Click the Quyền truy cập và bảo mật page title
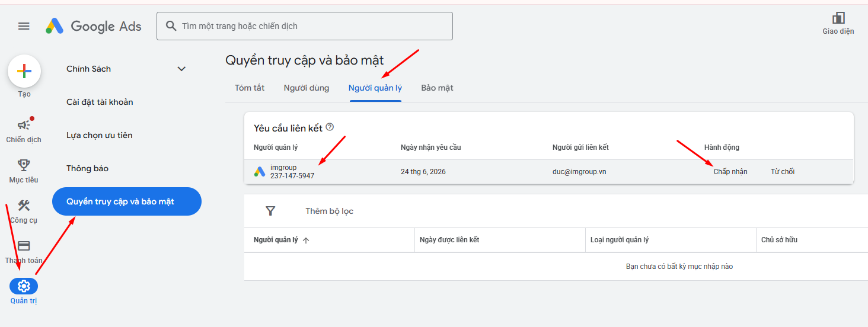Viewport: 868px width, 327px height. pyautogui.click(x=305, y=60)
